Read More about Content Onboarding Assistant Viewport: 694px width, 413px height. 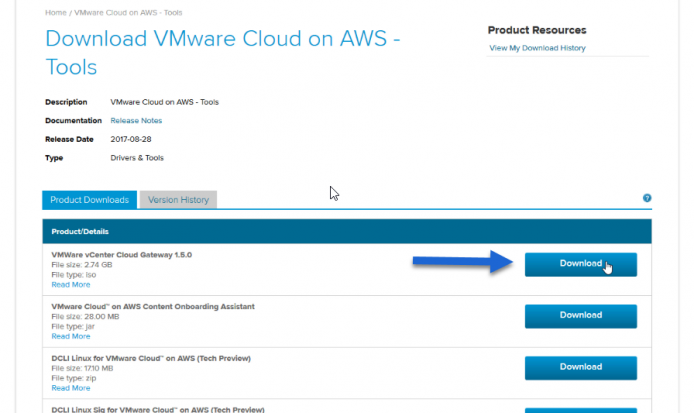(71, 336)
